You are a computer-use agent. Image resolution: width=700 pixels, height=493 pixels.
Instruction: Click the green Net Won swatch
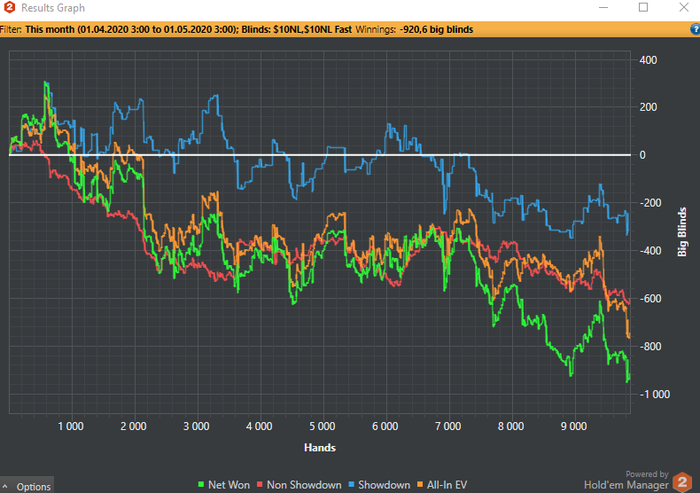point(201,485)
